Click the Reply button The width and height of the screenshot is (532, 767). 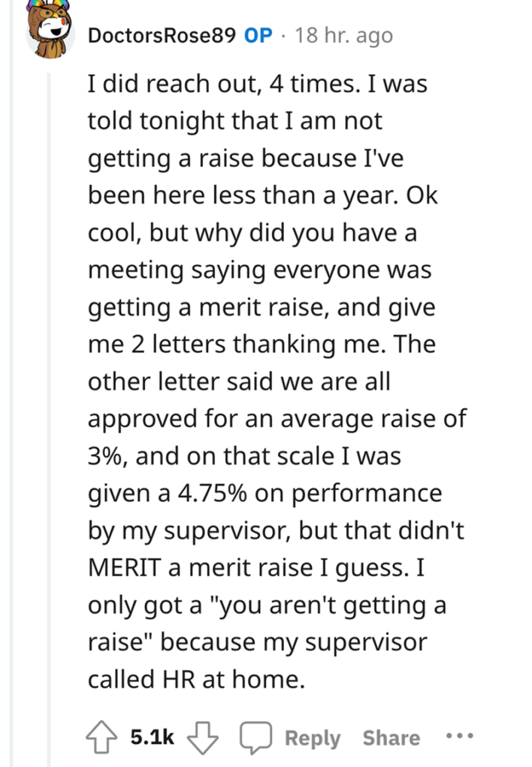click(311, 738)
